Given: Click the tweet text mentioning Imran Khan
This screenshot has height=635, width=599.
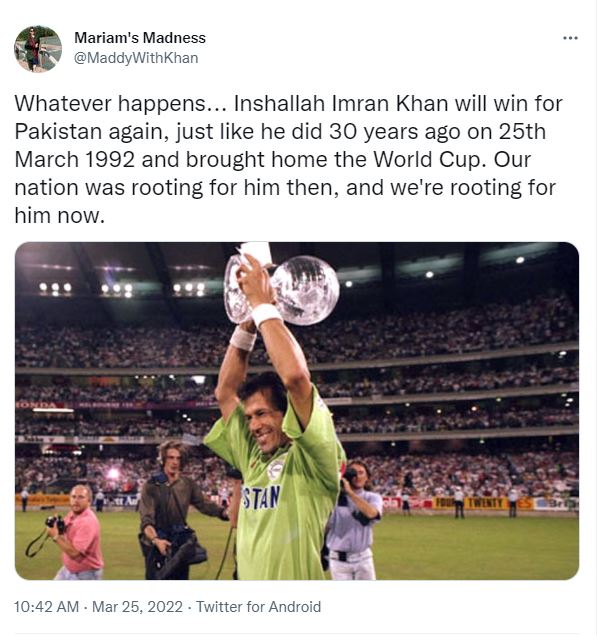Looking at the screenshot, I should 288,160.
